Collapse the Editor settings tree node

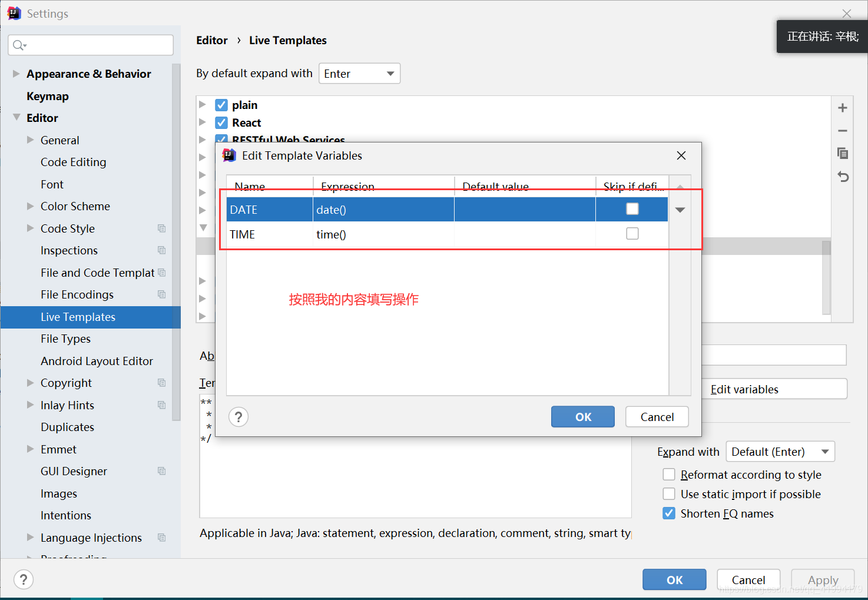point(16,118)
